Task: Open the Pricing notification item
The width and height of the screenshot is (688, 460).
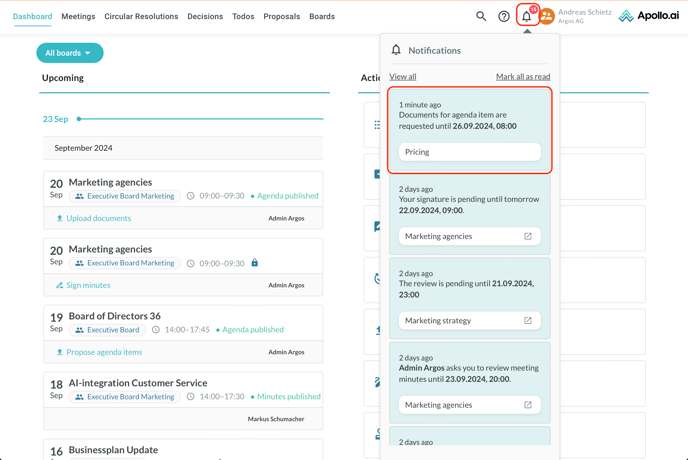Action: (469, 152)
